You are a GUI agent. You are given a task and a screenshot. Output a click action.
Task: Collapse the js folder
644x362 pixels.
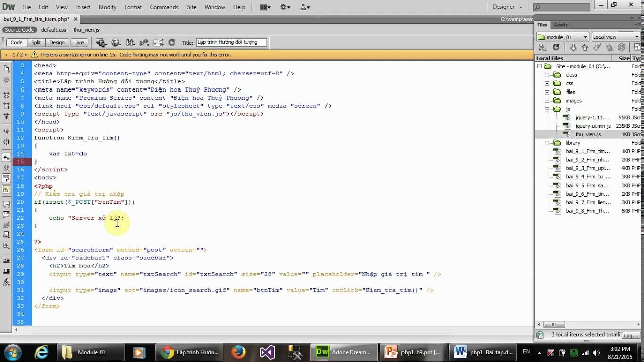click(547, 109)
